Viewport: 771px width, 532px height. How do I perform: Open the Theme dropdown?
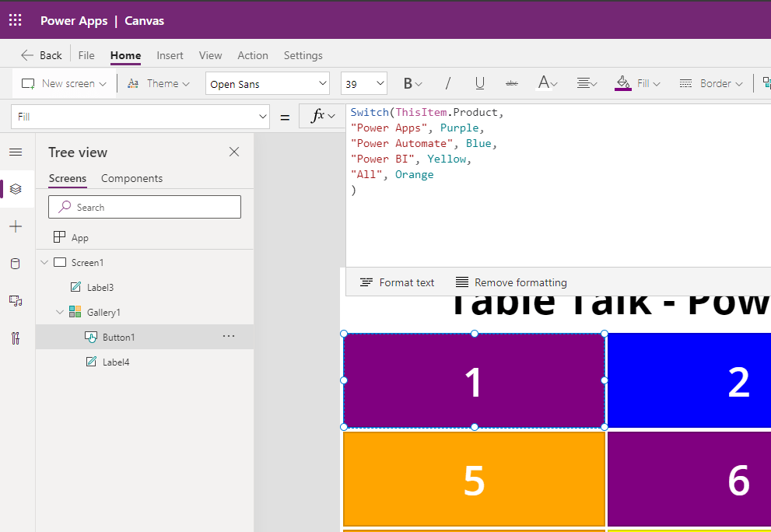click(x=159, y=83)
